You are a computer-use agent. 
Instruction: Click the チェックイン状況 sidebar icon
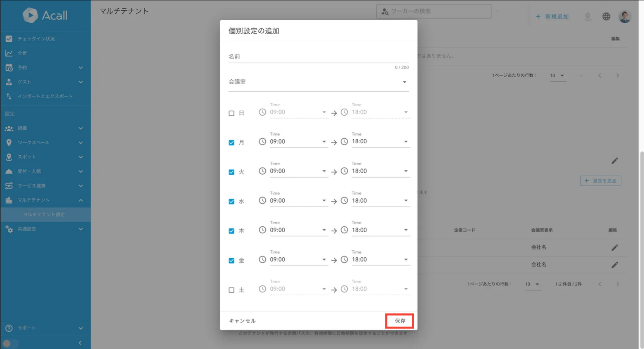(x=9, y=39)
